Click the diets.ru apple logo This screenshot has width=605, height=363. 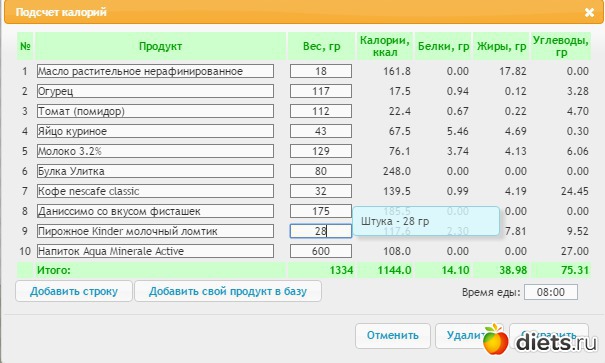pos(495,339)
